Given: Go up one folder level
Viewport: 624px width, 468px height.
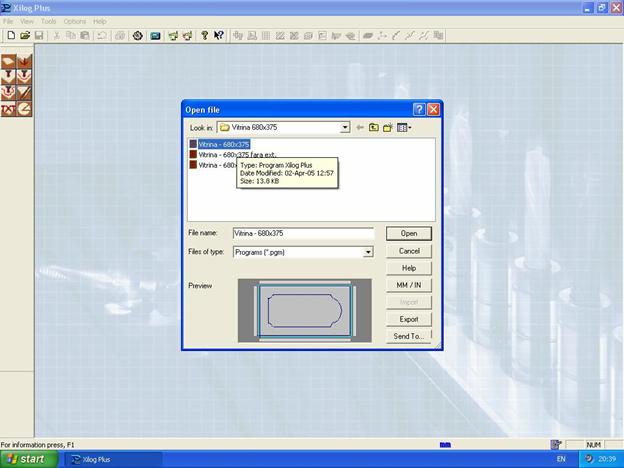Looking at the screenshot, I should click(373, 128).
